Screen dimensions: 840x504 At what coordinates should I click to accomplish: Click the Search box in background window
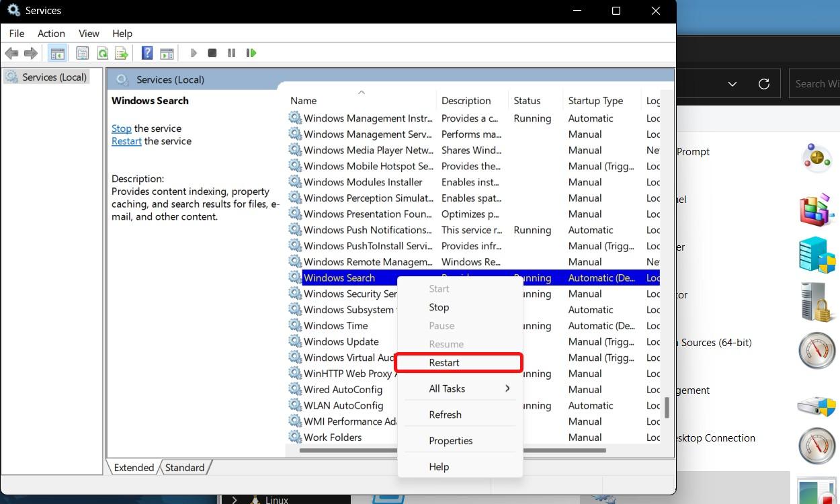814,84
